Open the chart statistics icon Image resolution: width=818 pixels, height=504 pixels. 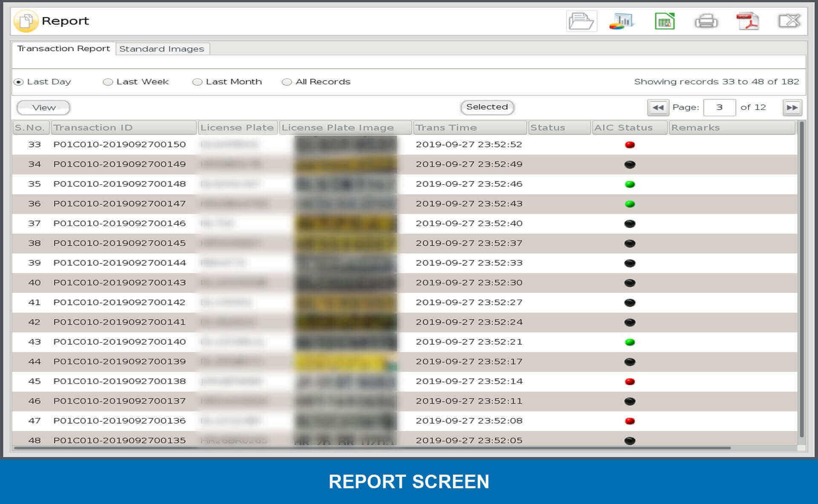coord(622,21)
